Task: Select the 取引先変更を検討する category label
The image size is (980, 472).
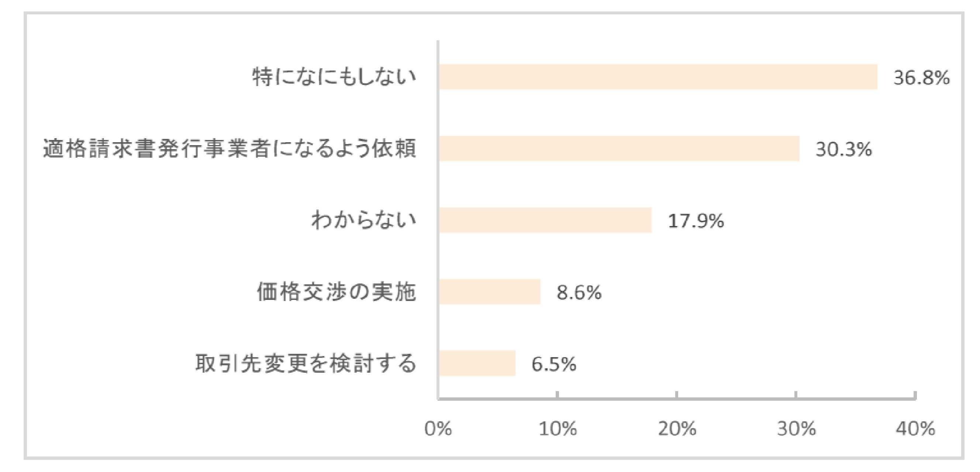Action: tap(306, 363)
